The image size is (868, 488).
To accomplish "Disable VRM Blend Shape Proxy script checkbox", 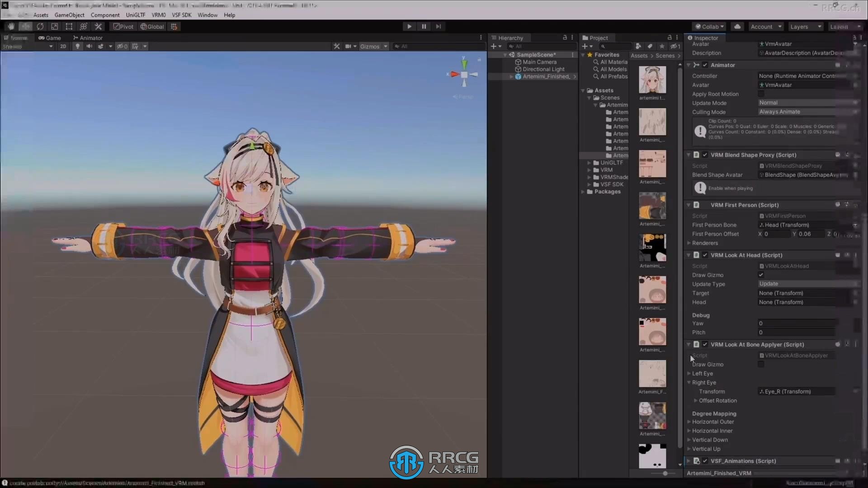I will tap(705, 155).
